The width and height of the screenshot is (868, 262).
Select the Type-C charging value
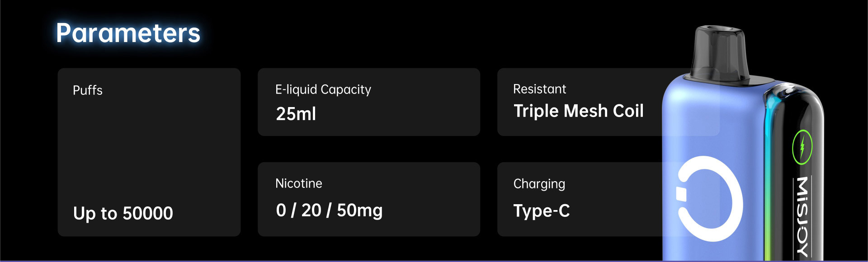tap(542, 211)
